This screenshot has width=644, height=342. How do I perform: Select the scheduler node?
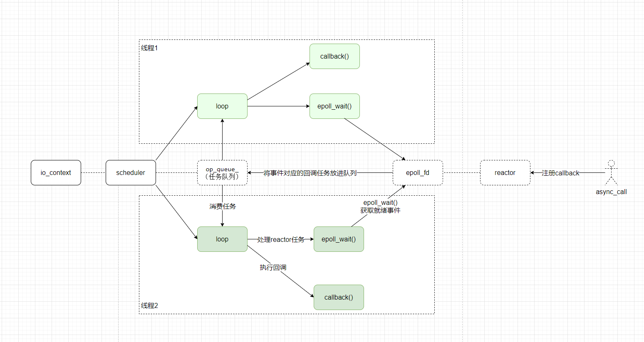pyautogui.click(x=131, y=172)
